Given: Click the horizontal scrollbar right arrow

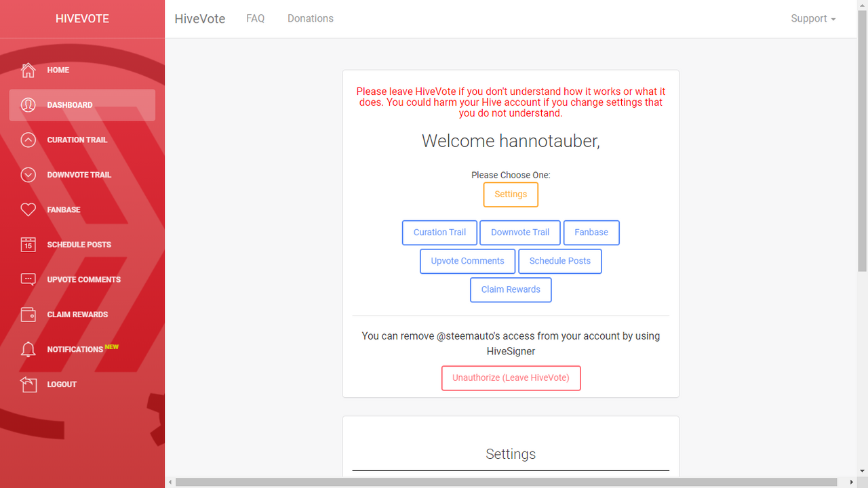Looking at the screenshot, I should 852,483.
